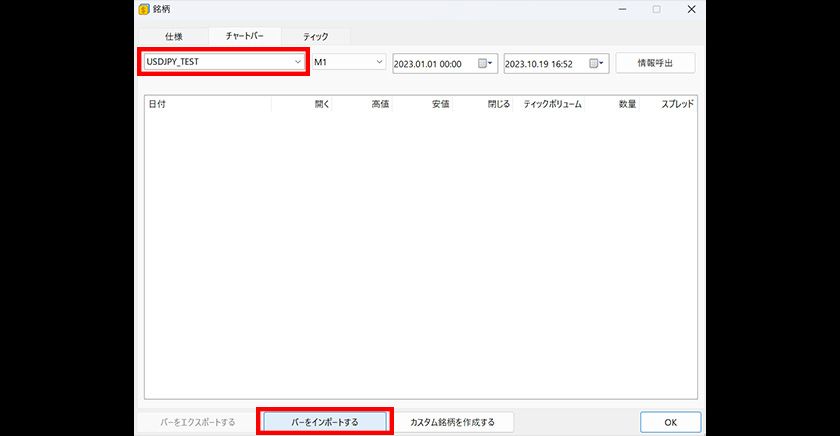Click the バーをエクスポートする button
This screenshot has width=840, height=436.
[198, 422]
